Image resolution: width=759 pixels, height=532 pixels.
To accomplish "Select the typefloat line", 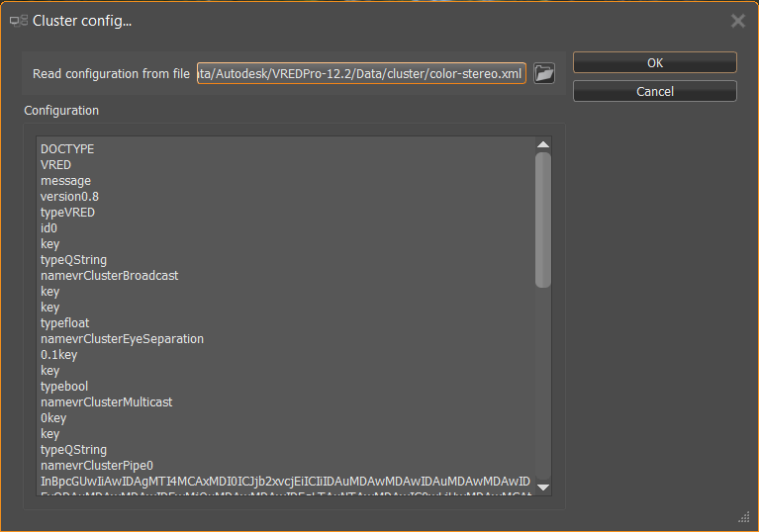I will (x=65, y=323).
